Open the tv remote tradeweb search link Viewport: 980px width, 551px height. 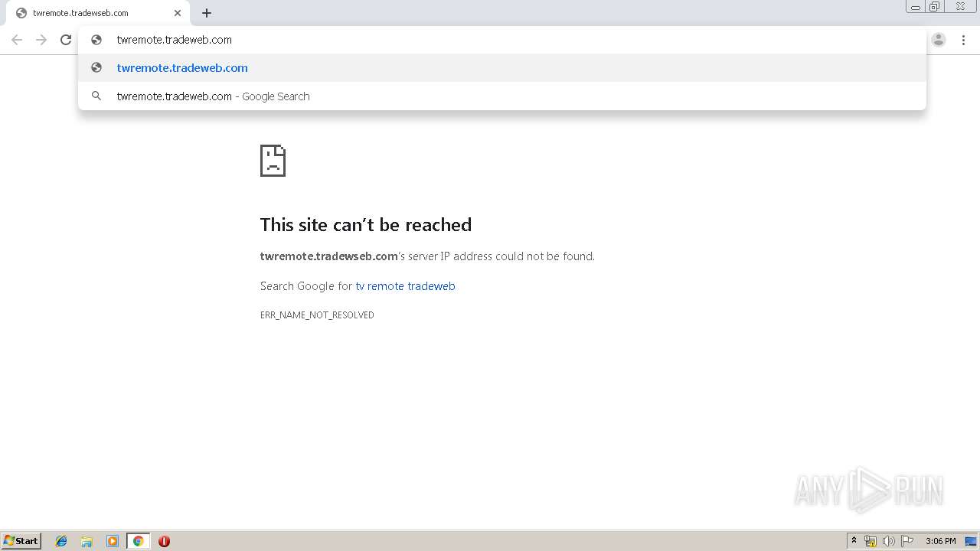pyautogui.click(x=405, y=286)
